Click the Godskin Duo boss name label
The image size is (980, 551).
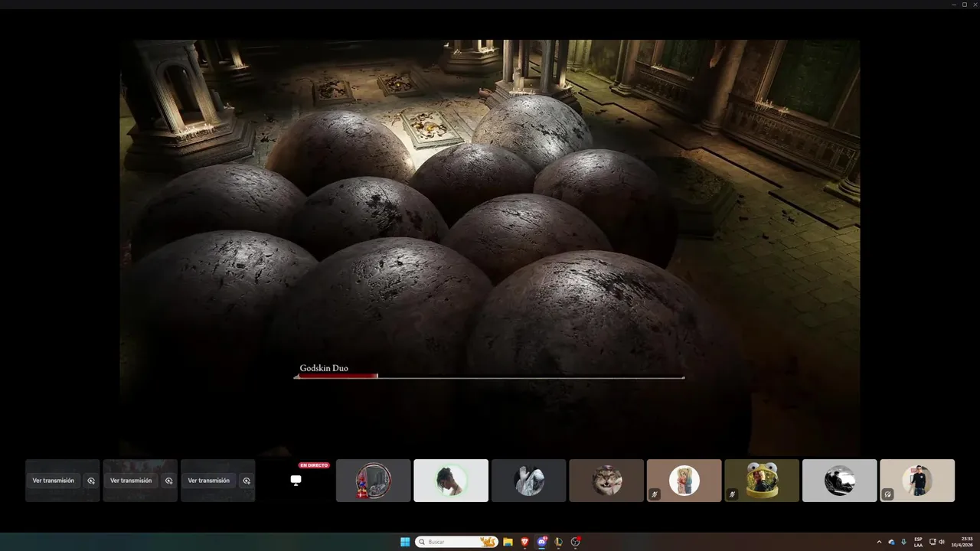[324, 368]
